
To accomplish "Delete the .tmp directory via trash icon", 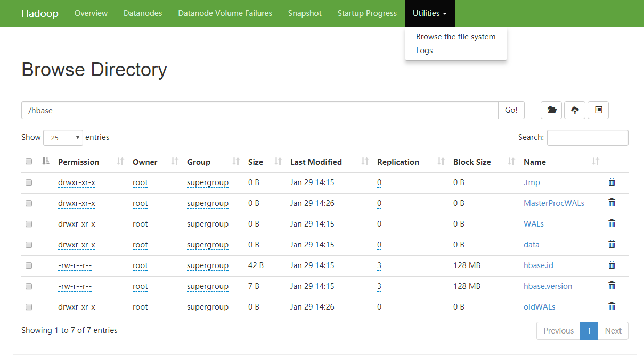I will (612, 182).
